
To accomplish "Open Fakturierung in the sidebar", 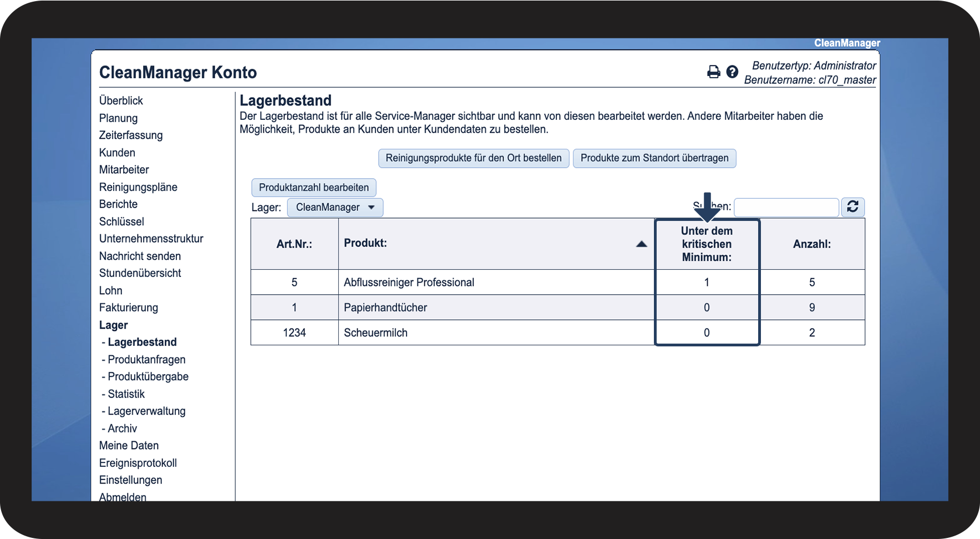I will 129,308.
